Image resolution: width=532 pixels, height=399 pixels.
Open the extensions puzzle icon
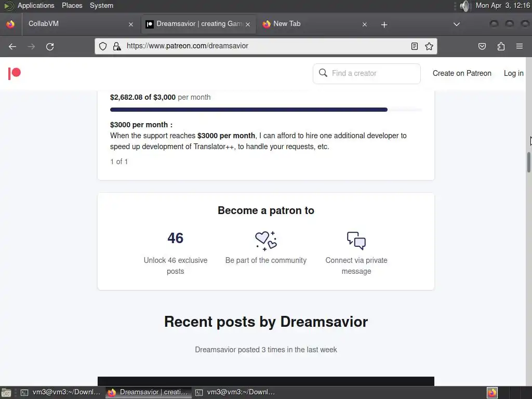[501, 46]
